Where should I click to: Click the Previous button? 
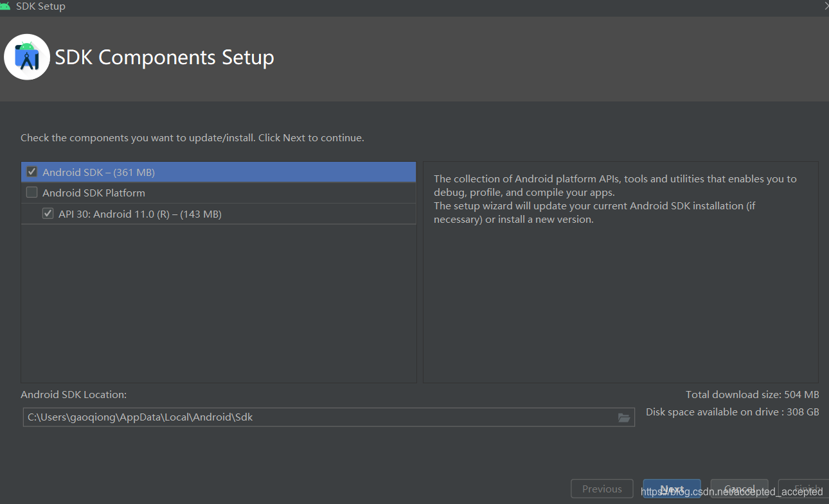pyautogui.click(x=602, y=489)
